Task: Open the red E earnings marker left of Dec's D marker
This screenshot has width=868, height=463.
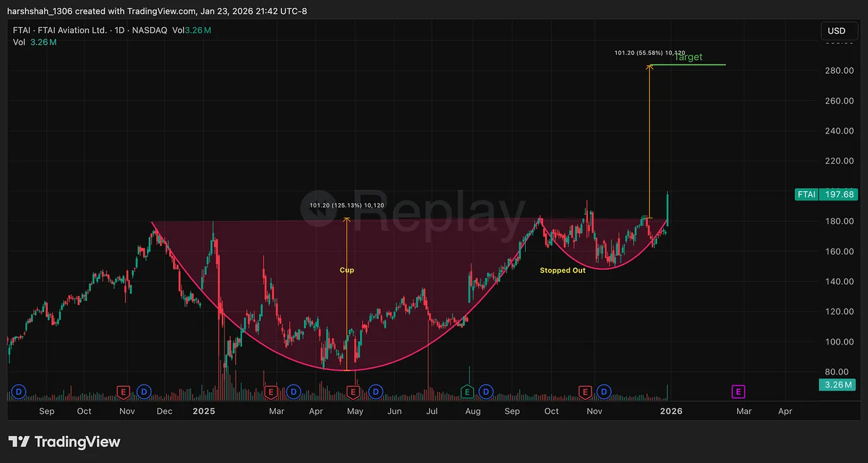Action: click(123, 392)
